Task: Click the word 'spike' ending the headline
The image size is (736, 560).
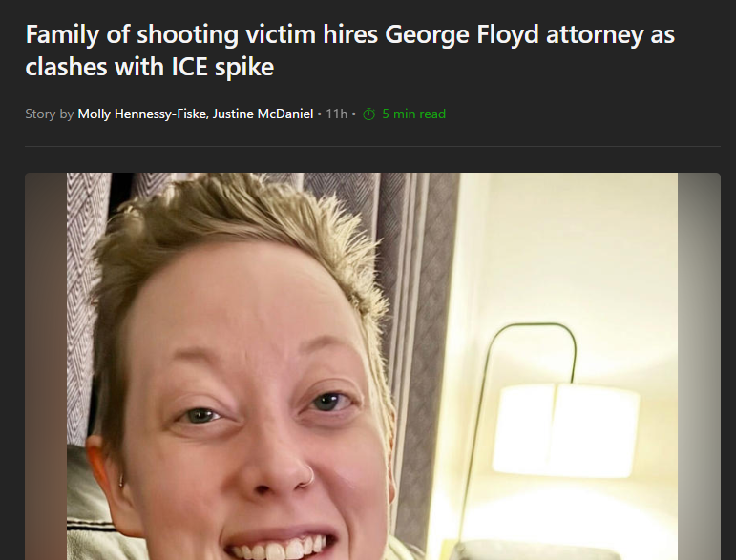Action: [x=244, y=67]
